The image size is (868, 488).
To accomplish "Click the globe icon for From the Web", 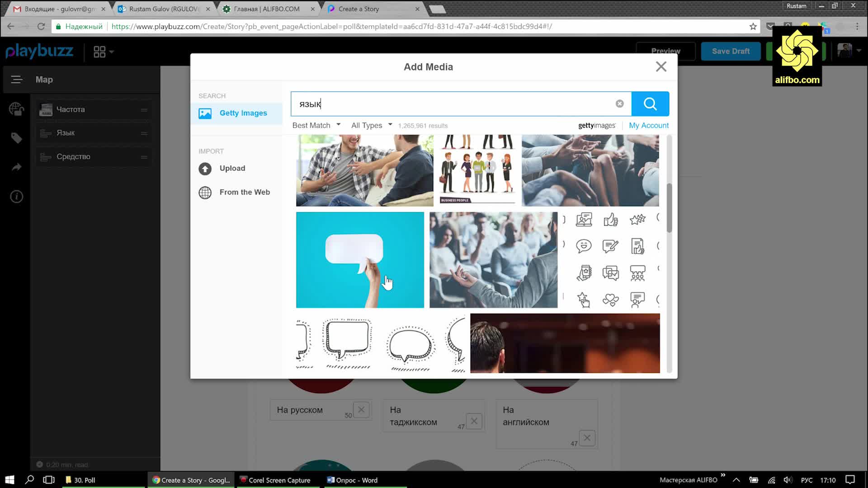I will click(205, 192).
